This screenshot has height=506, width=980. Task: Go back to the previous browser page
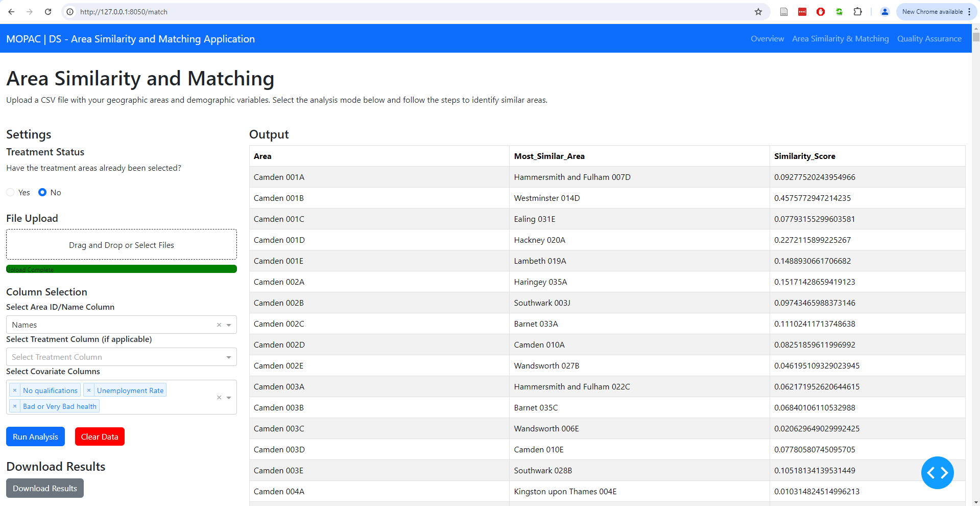coord(11,12)
